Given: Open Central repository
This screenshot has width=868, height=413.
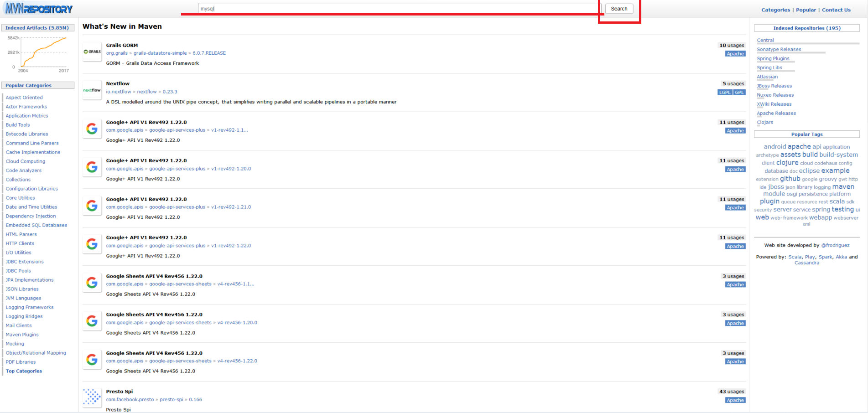Looking at the screenshot, I should (765, 41).
